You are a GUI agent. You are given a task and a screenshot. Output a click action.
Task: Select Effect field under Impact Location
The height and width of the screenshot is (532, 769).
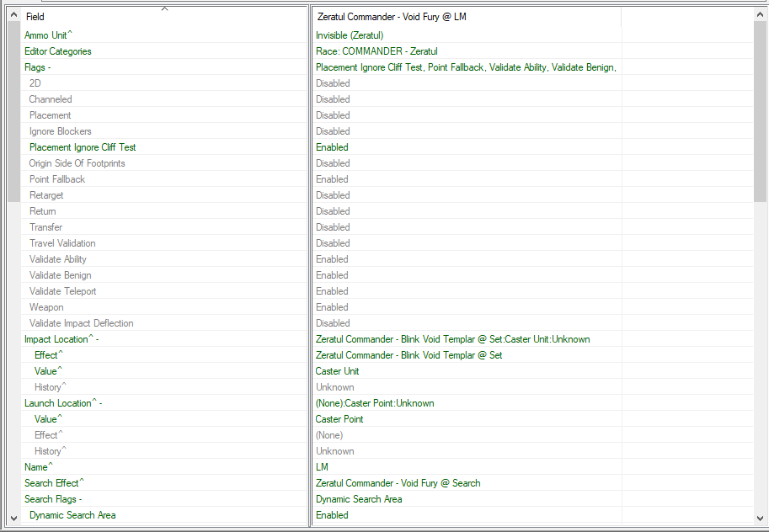(163, 355)
